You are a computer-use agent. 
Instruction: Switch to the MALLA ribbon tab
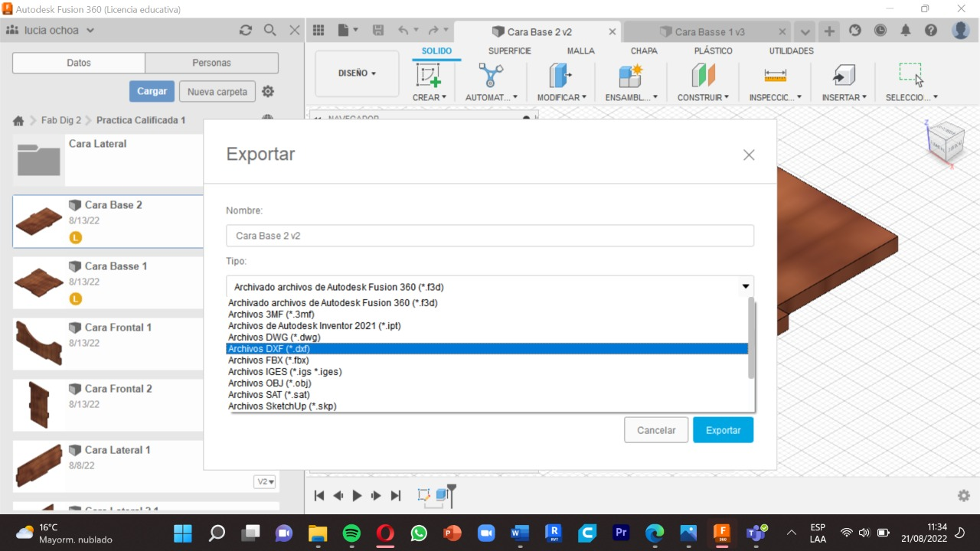pos(581,51)
